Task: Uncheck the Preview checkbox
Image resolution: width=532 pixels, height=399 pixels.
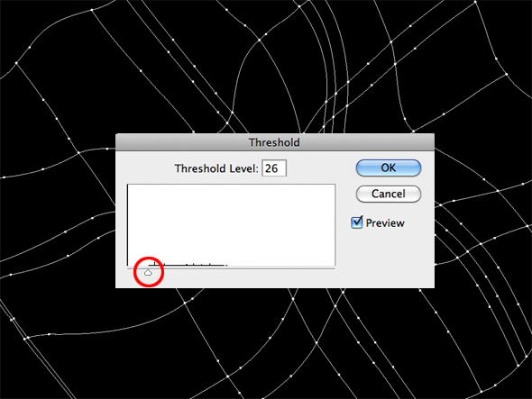Action: [356, 222]
